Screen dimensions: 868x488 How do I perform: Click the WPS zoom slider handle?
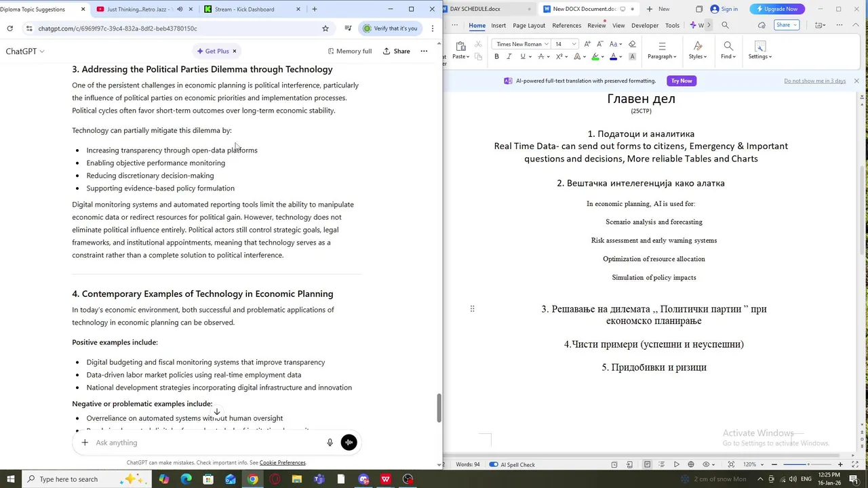(808, 464)
